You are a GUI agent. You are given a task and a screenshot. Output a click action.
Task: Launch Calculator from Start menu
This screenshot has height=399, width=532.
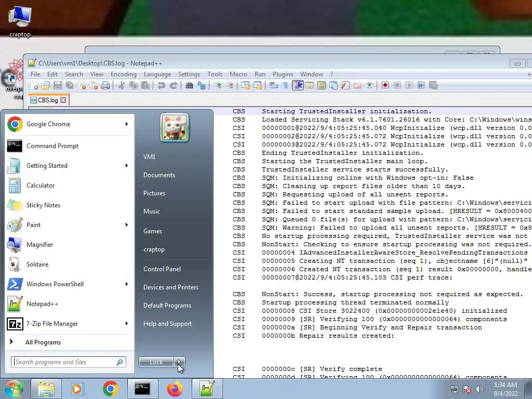click(68, 185)
